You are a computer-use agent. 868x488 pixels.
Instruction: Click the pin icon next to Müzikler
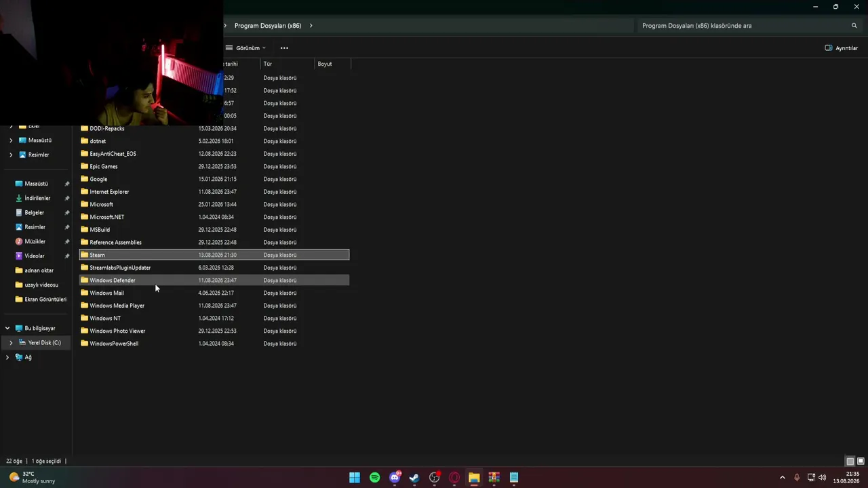(67, 241)
